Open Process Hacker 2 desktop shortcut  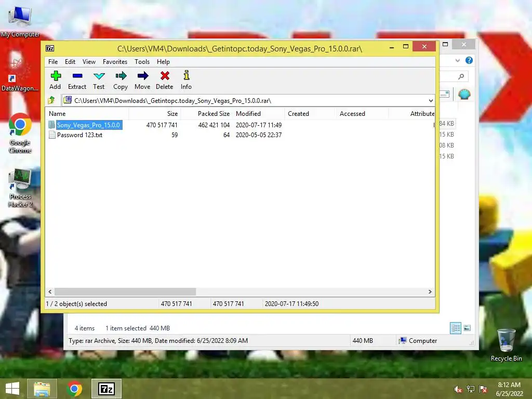coord(20,188)
